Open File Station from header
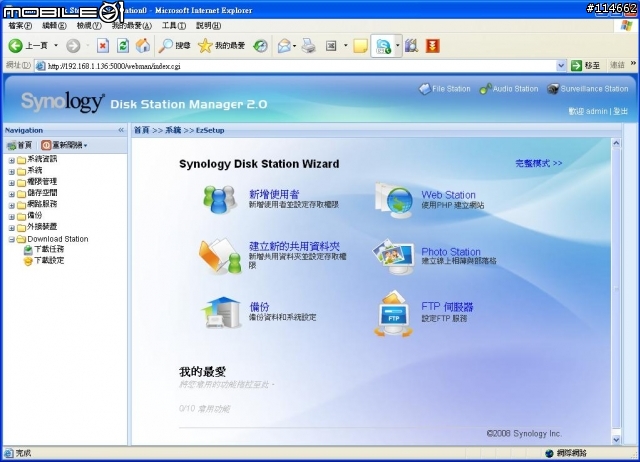640x462 pixels. (445, 89)
